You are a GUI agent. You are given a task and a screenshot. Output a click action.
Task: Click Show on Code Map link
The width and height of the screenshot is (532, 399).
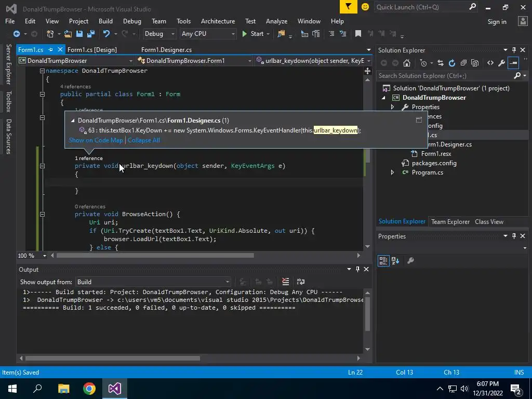[x=96, y=140]
